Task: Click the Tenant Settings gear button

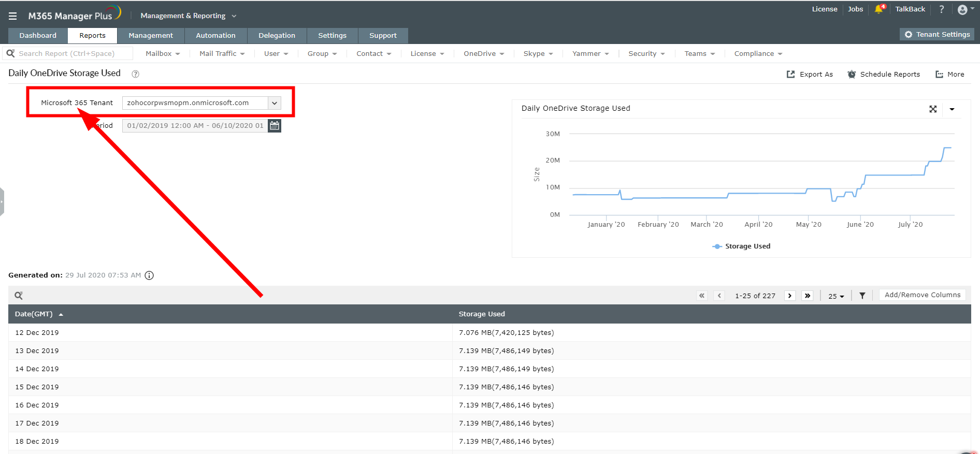Action: (937, 35)
